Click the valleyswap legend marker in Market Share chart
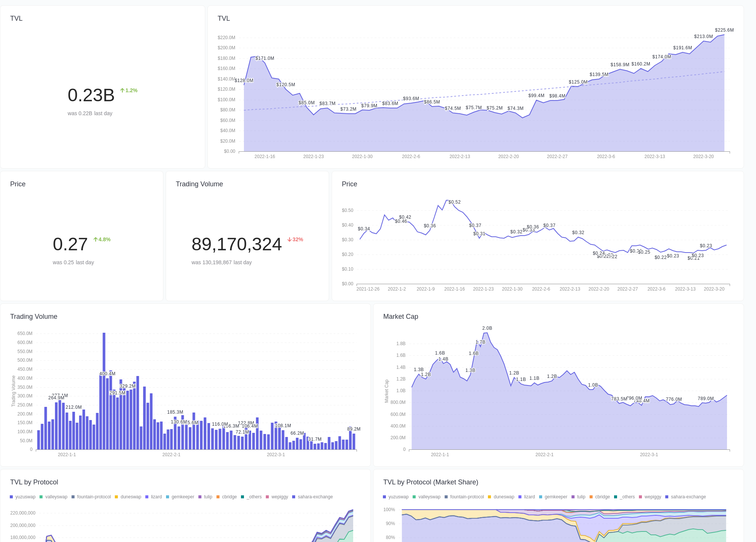Viewport: 756px width, 542px height. pos(413,497)
